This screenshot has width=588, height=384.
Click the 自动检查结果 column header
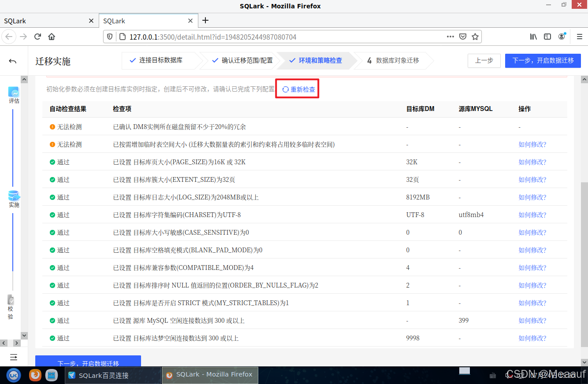click(x=68, y=109)
